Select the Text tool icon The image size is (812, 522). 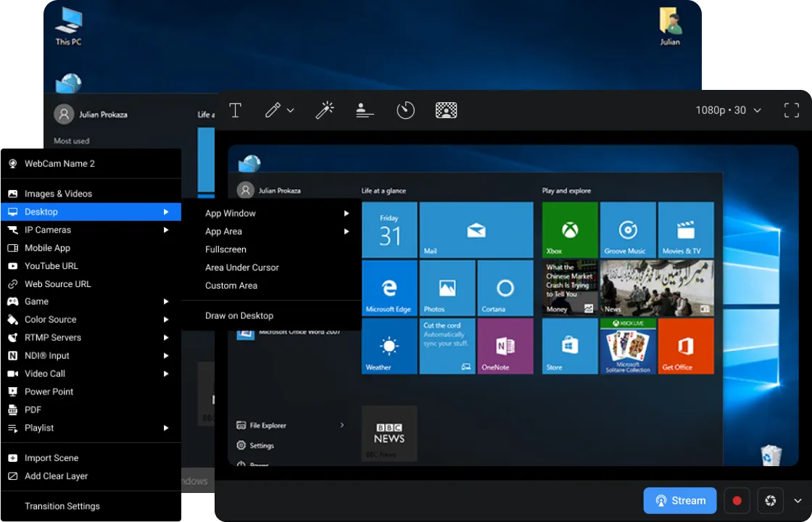pos(235,110)
